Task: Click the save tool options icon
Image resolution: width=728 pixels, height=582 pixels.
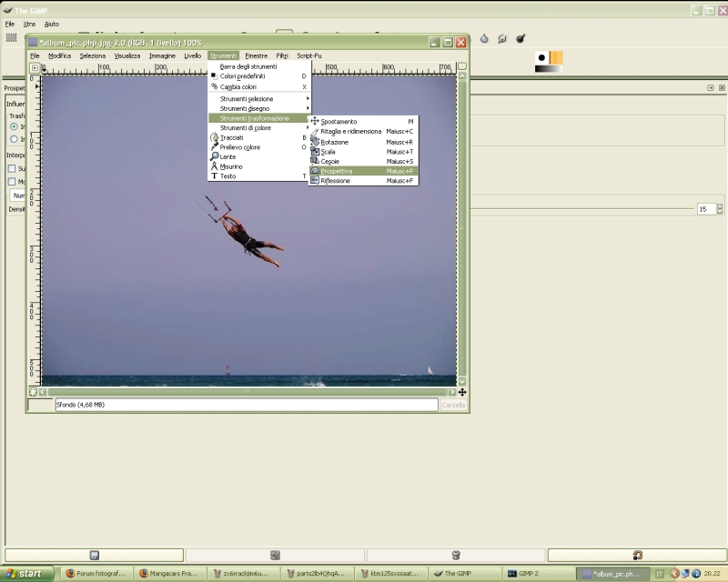Action: click(x=94, y=555)
